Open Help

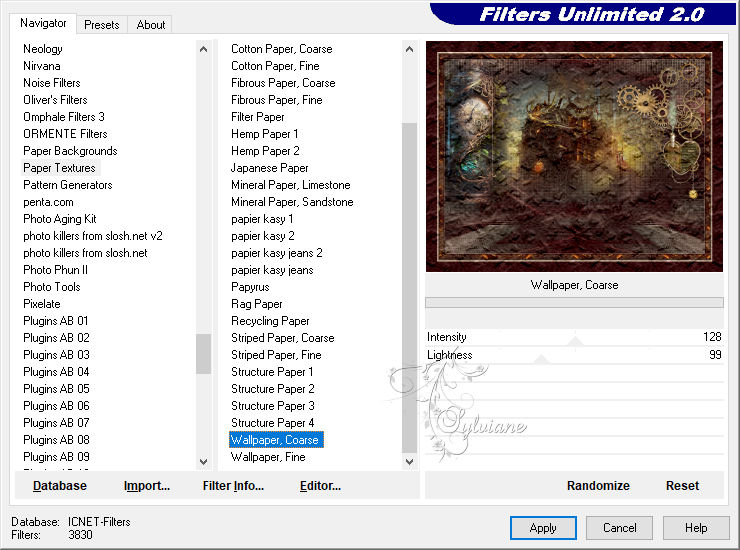point(696,528)
